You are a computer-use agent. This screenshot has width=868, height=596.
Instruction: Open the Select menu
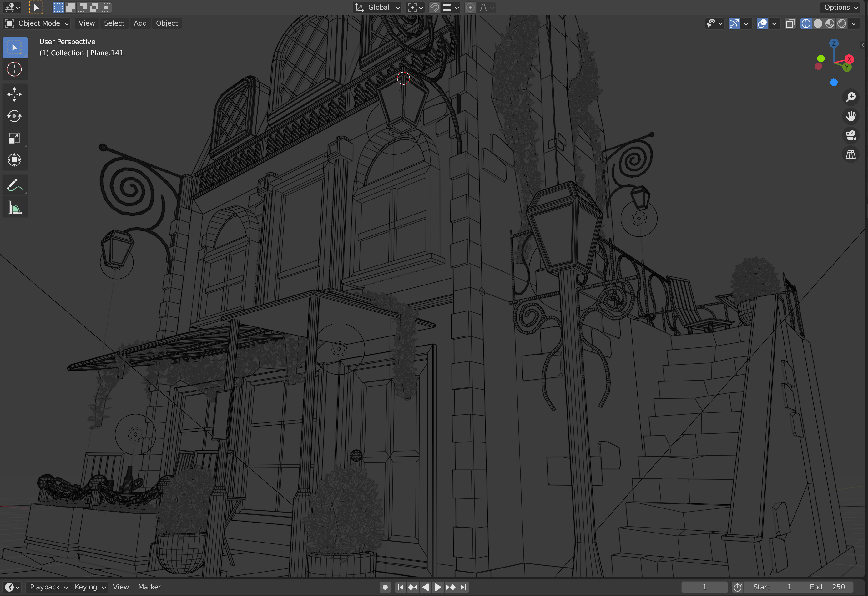click(x=114, y=23)
